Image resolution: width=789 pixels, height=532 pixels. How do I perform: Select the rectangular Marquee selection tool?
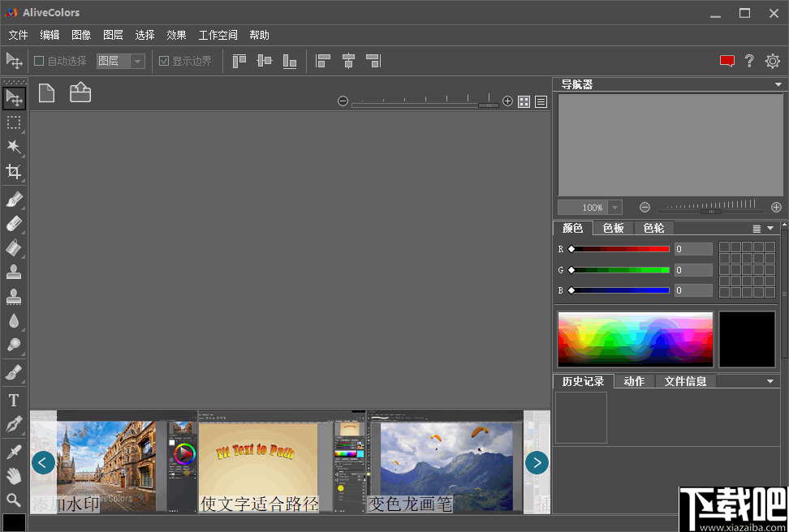click(14, 122)
